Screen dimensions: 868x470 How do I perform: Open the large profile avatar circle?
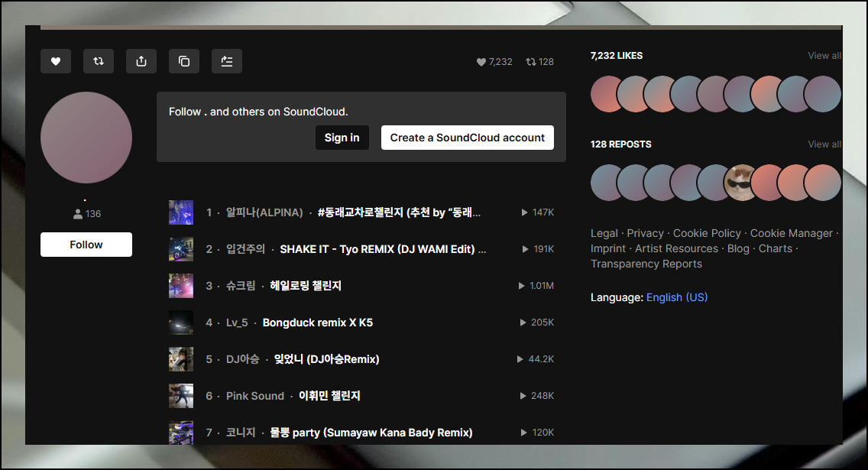tap(86, 138)
